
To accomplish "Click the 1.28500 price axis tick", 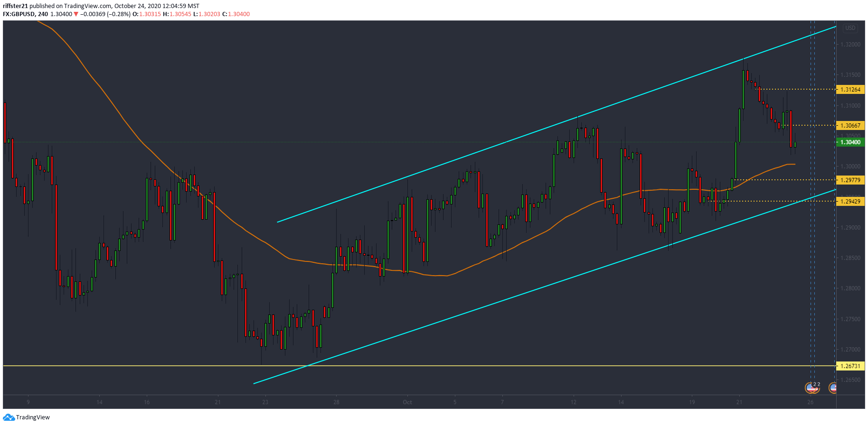I will click(850, 258).
